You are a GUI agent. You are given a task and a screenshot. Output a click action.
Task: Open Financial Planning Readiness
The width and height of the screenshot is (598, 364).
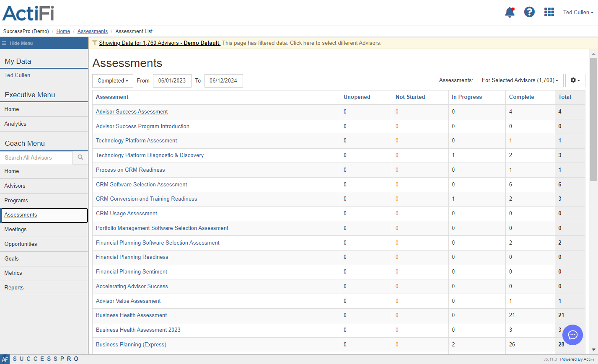pyautogui.click(x=132, y=257)
